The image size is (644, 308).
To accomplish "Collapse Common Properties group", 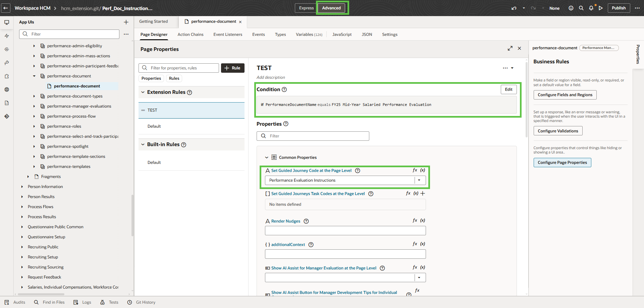I will 267,158.
